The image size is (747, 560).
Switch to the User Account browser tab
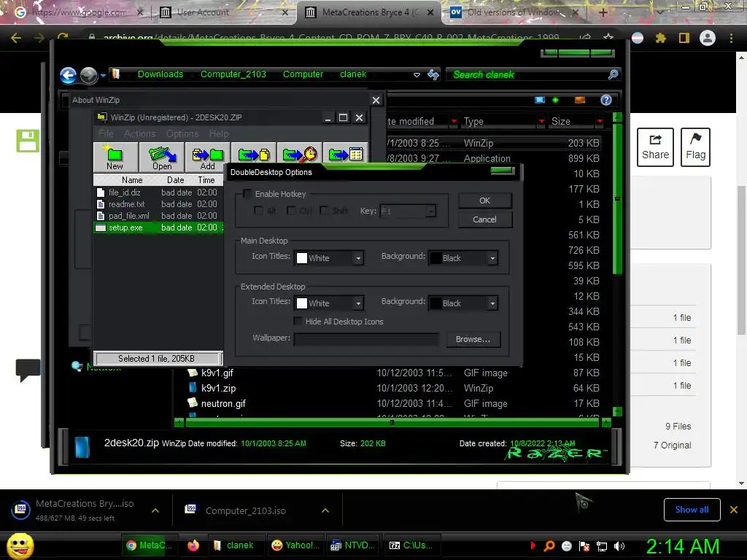[224, 12]
